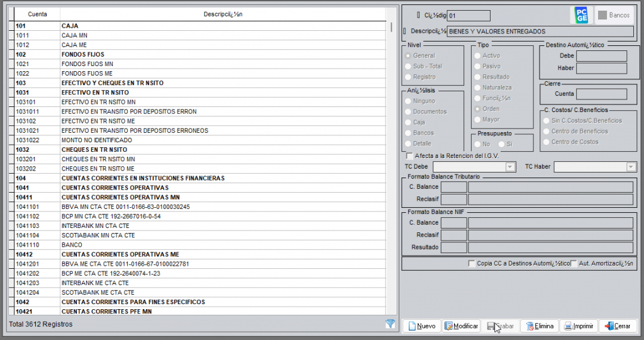
Task: Select row 102 FONDOS FIJOS
Action: point(200,54)
